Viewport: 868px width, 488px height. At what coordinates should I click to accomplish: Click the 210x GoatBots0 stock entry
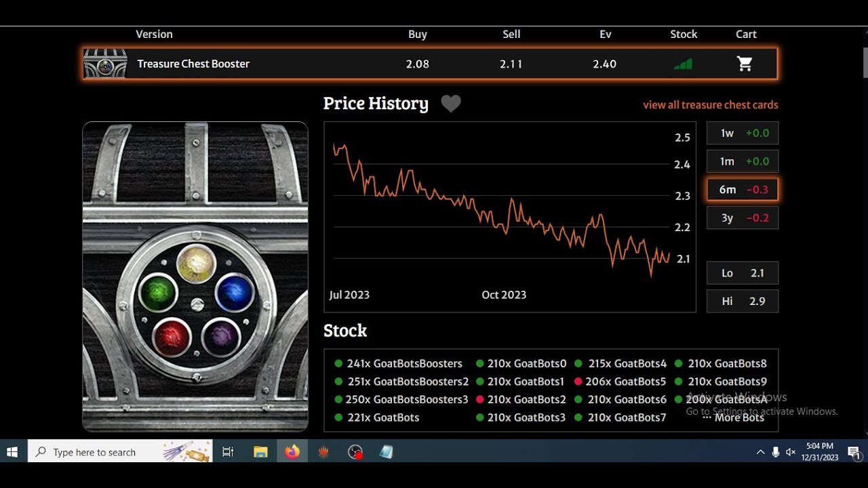coord(521,363)
